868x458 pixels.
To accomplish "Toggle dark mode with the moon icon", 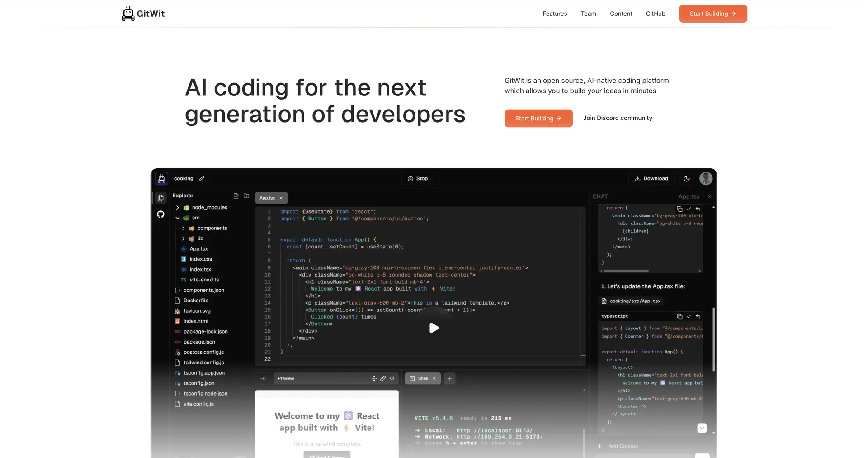I will 687,179.
